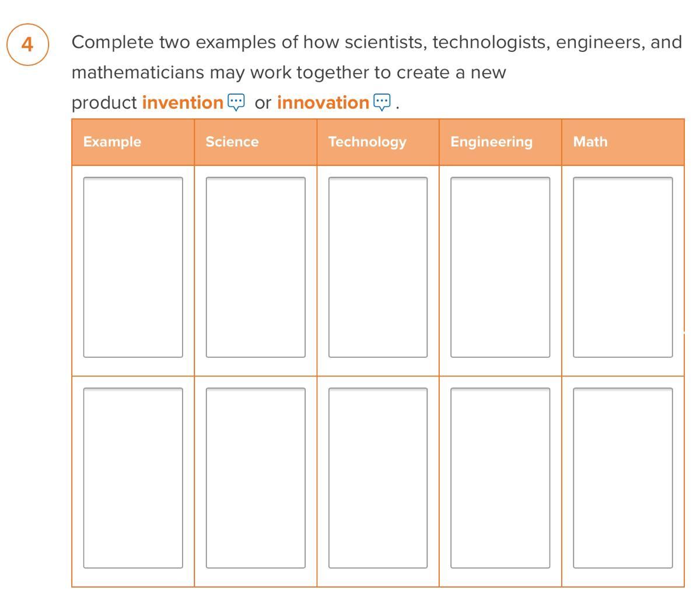
Task: Open the orange 'invention' vocabulary link
Action: pyautogui.click(x=183, y=103)
